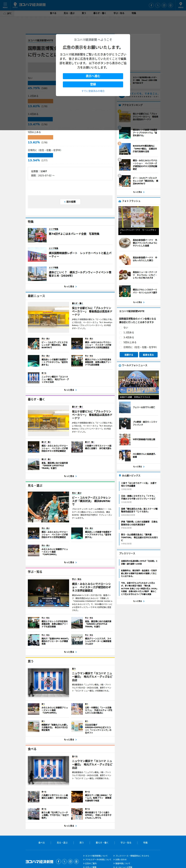The image size is (186, 868).
Task: Select the 3.4回ある radio option in the sidebar vote
Action: pos(121,337)
